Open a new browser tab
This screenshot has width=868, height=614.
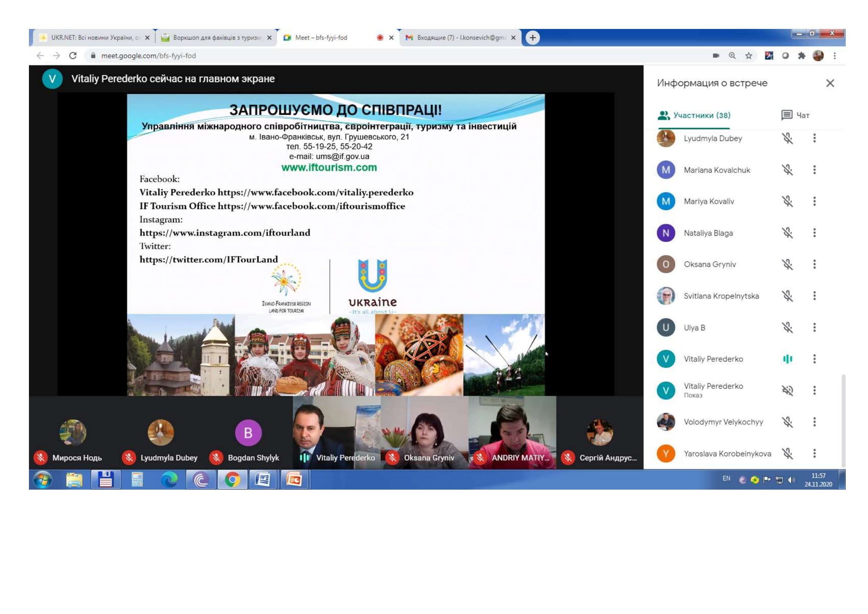pyautogui.click(x=532, y=37)
